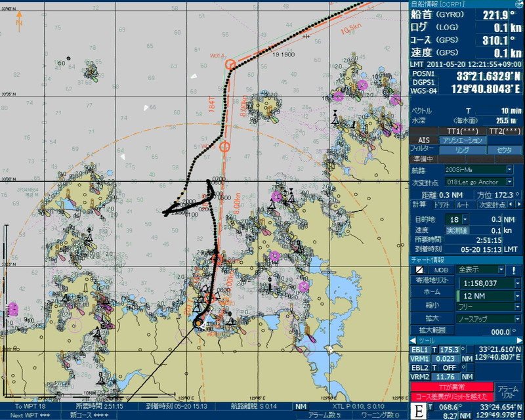Toggle the VRM2 range marker
The height and width of the screenshot is (420, 525).
point(419,377)
